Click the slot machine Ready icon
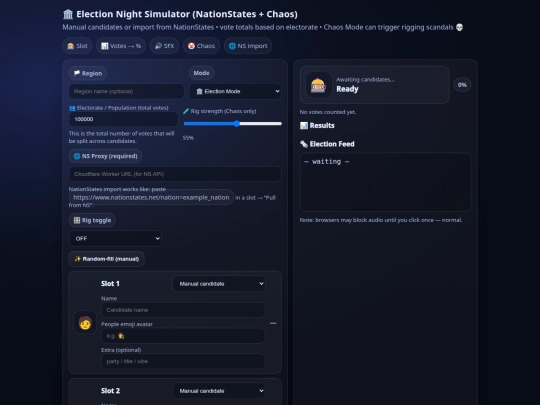 (318, 85)
